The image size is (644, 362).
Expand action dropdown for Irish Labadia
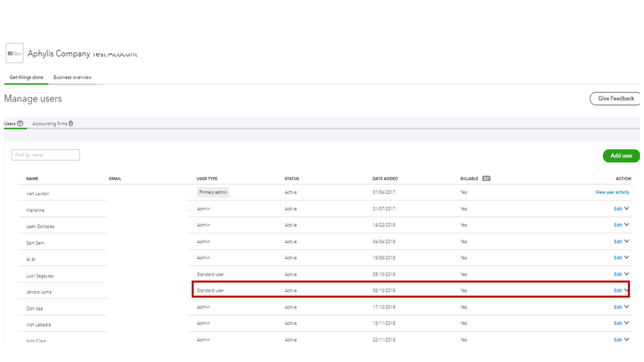627,323
